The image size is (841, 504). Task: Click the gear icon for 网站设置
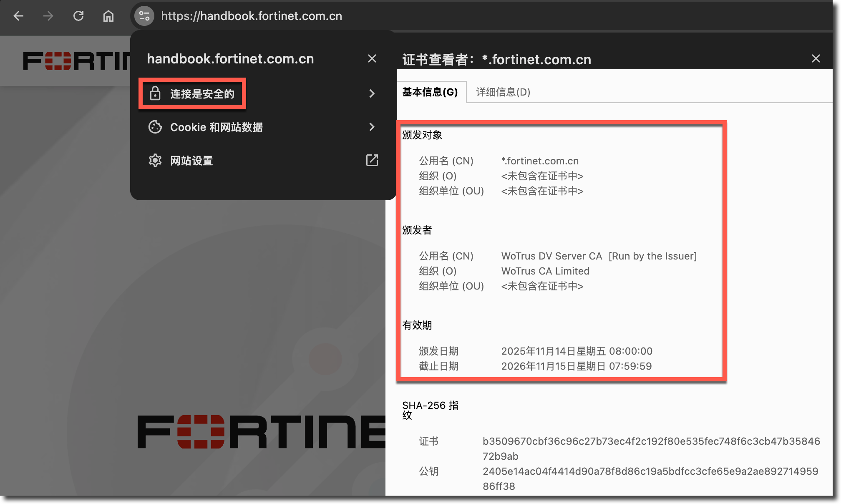pyautogui.click(x=155, y=160)
